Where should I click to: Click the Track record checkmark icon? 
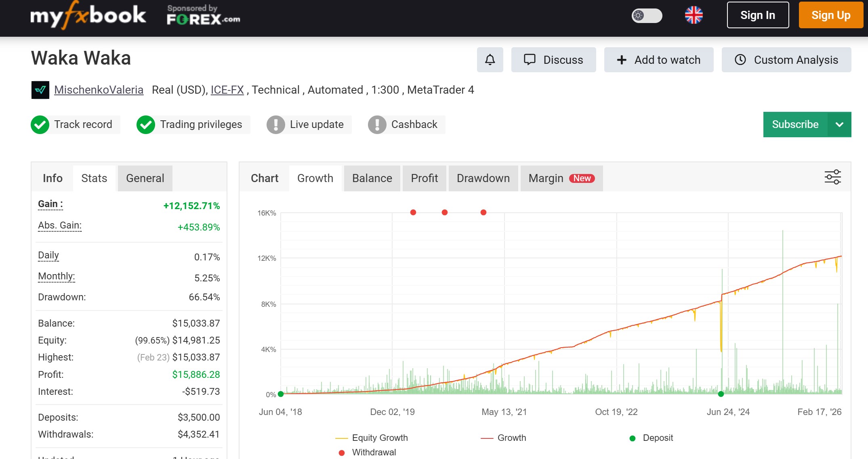[40, 124]
